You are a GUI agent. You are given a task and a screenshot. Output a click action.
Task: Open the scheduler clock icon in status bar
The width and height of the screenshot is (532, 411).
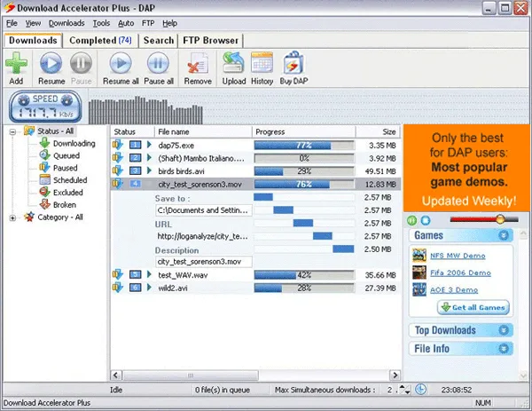click(x=420, y=390)
